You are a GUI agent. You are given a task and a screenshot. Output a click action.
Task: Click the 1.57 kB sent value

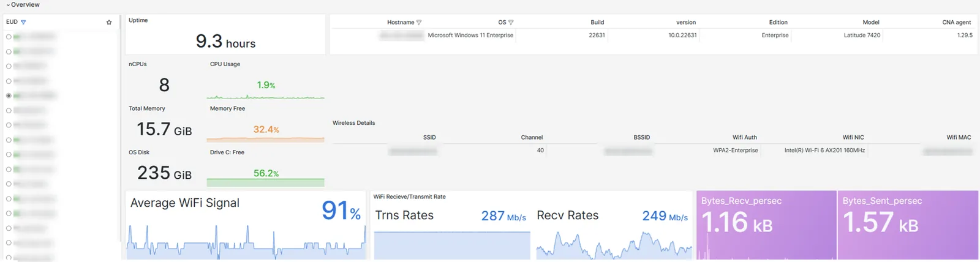[x=880, y=223]
